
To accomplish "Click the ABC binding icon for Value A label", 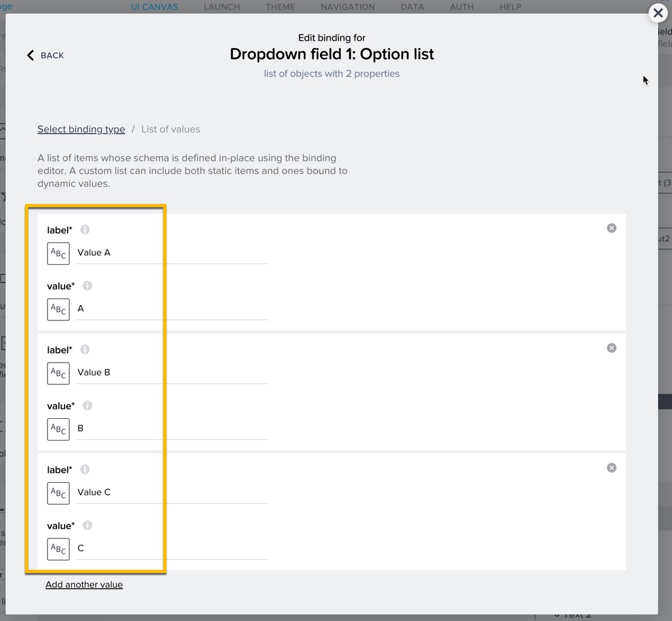I will [x=58, y=253].
